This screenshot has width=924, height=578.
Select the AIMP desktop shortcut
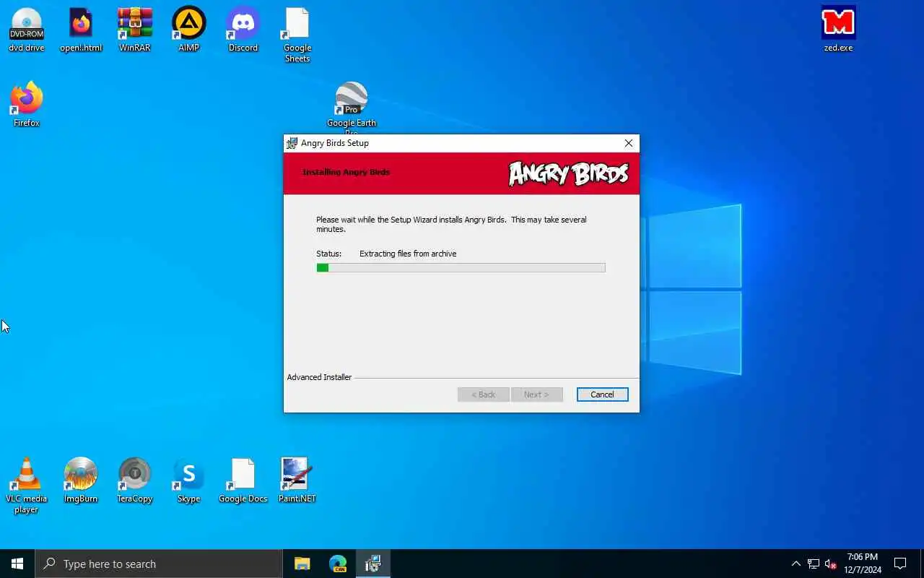point(188,30)
